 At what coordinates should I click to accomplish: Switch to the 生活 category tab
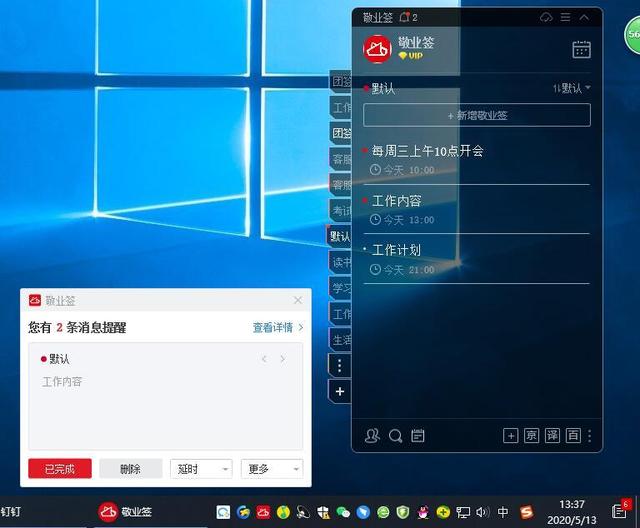click(x=341, y=340)
